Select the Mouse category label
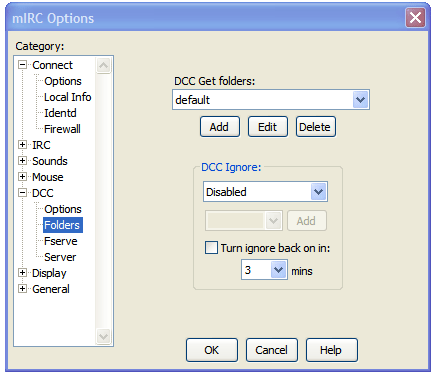This screenshot has width=432, height=372. 48,177
